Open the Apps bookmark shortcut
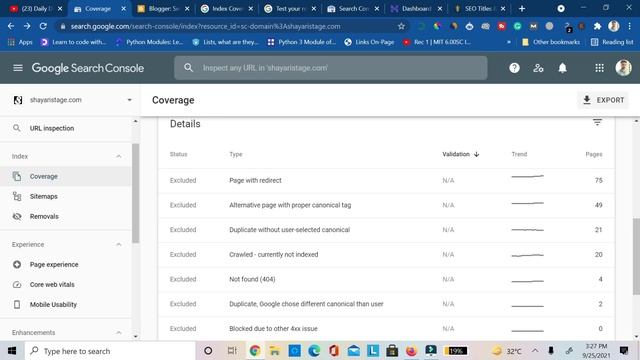 (x=20, y=42)
